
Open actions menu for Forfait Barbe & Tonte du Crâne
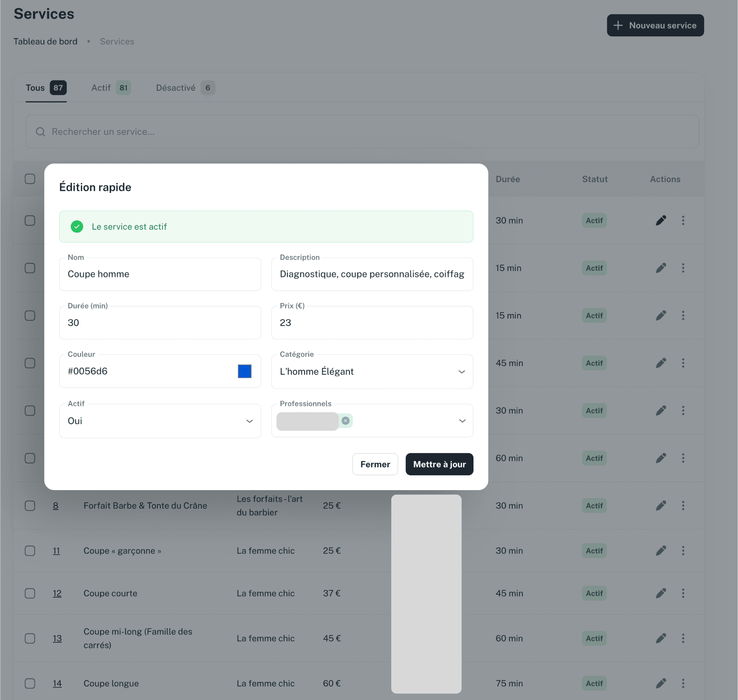pos(684,506)
